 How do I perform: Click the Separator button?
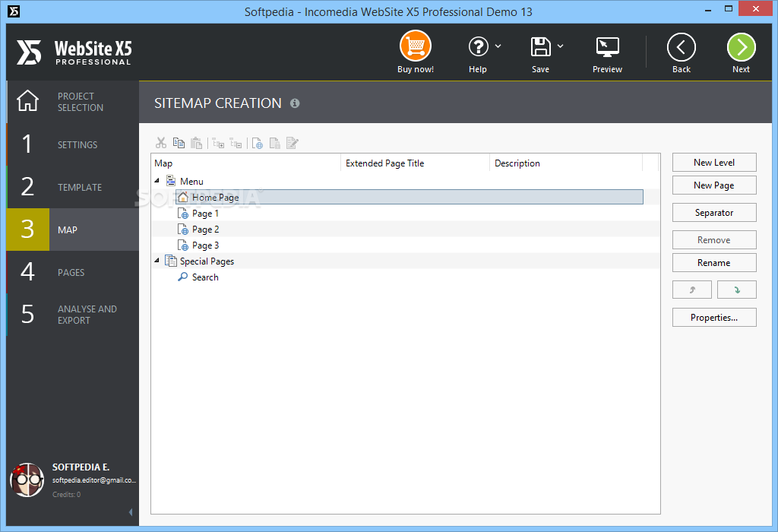click(714, 212)
